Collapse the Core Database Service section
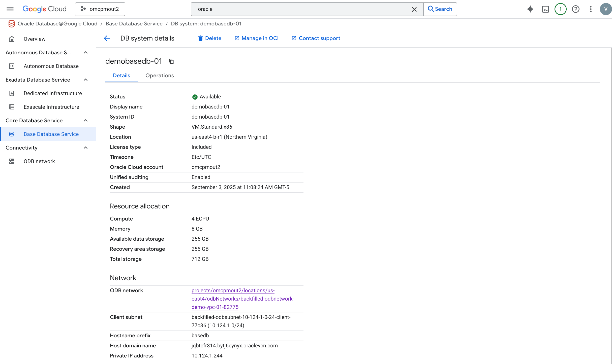The width and height of the screenshot is (612, 364). click(x=85, y=121)
